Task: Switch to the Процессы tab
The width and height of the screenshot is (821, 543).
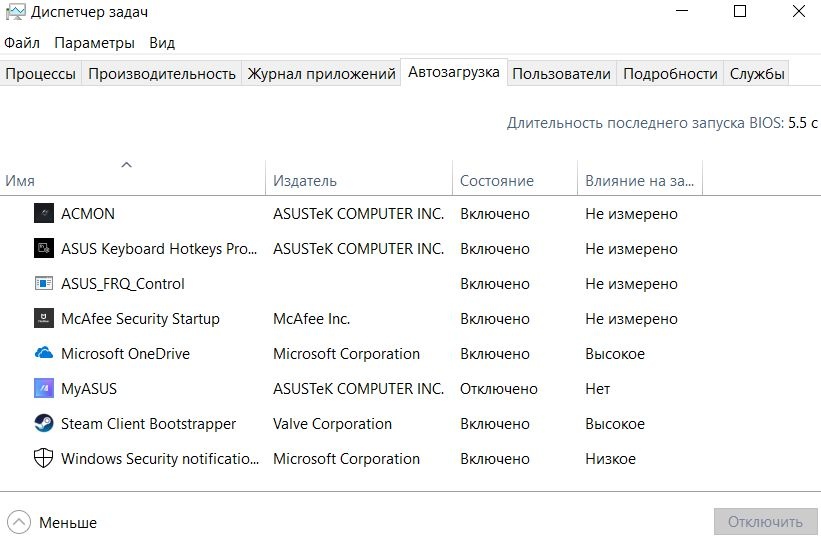Action: click(x=40, y=73)
